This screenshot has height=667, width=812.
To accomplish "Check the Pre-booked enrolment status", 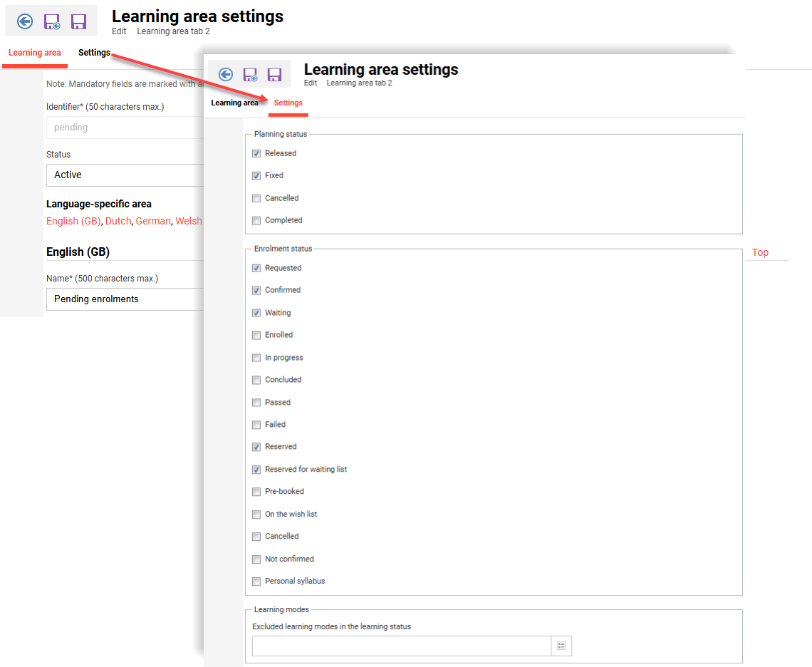I will coord(256,492).
